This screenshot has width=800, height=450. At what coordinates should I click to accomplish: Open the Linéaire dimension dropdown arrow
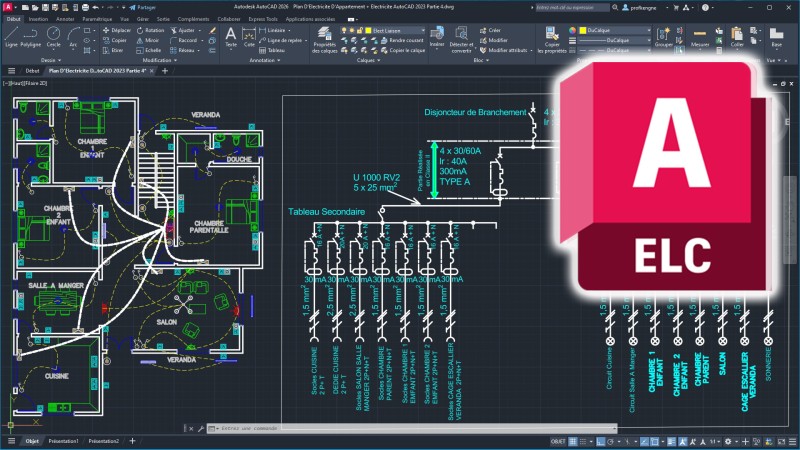pyautogui.click(x=289, y=31)
